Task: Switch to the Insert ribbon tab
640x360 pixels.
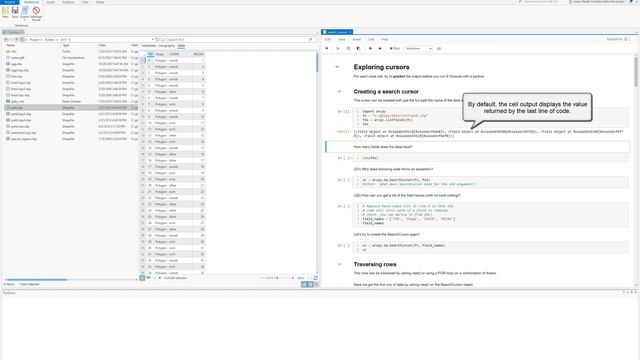Action: coord(50,2)
